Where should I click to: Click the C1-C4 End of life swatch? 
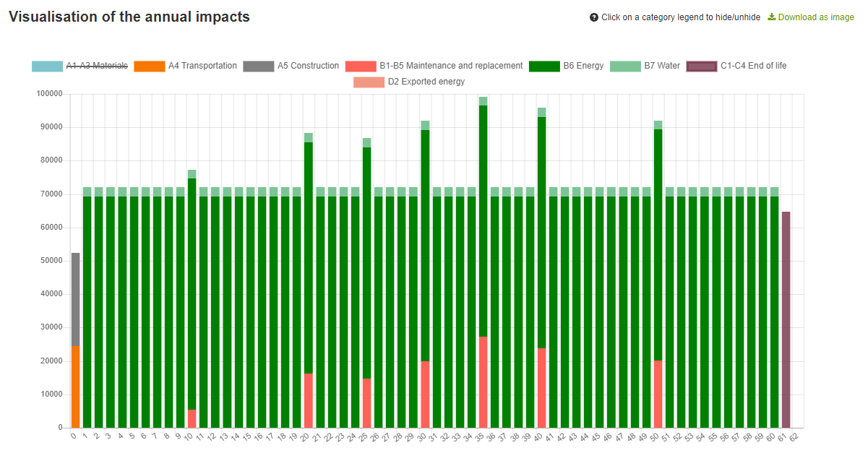click(701, 66)
